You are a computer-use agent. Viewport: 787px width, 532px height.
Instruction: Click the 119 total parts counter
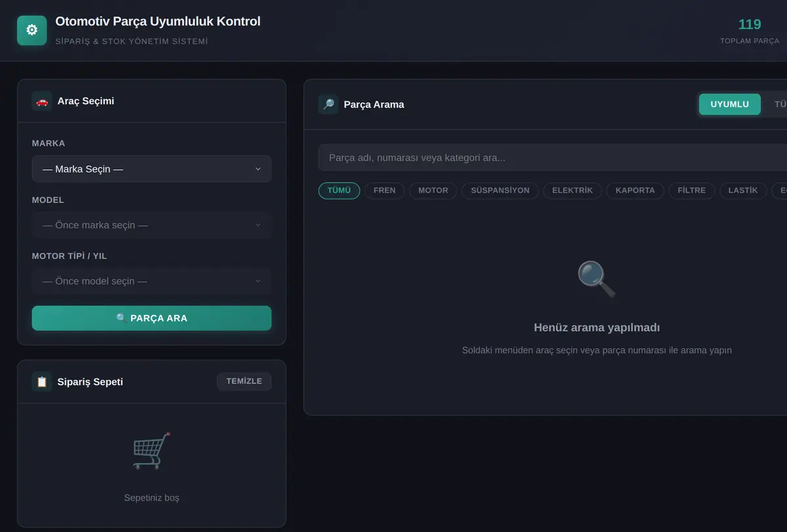pyautogui.click(x=750, y=24)
